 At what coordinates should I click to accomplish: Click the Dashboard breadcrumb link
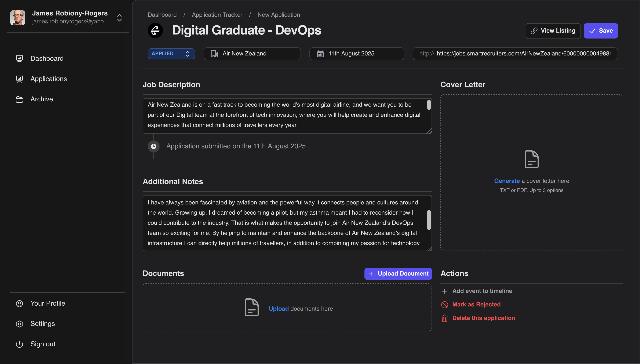coord(162,15)
